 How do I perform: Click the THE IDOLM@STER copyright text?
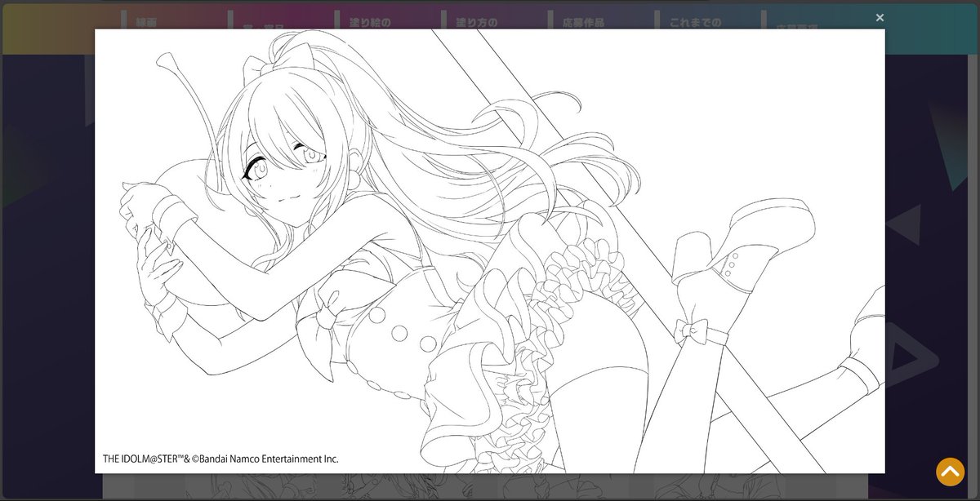click(220, 459)
